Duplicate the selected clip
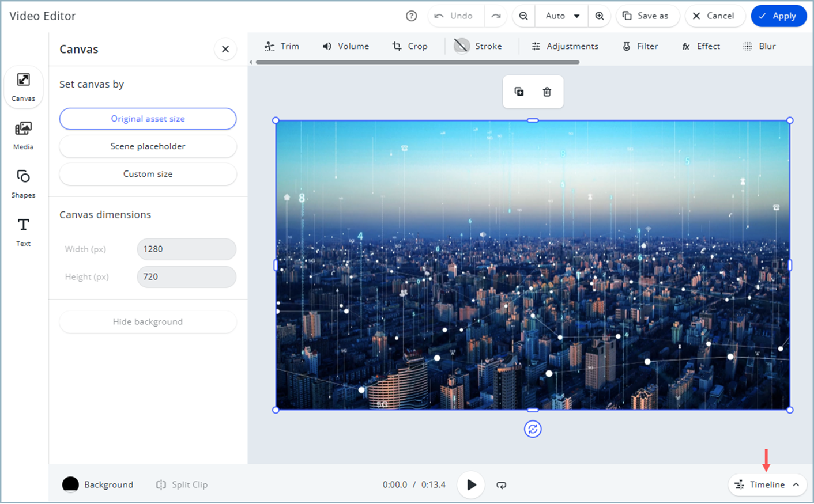814x504 pixels. (518, 92)
